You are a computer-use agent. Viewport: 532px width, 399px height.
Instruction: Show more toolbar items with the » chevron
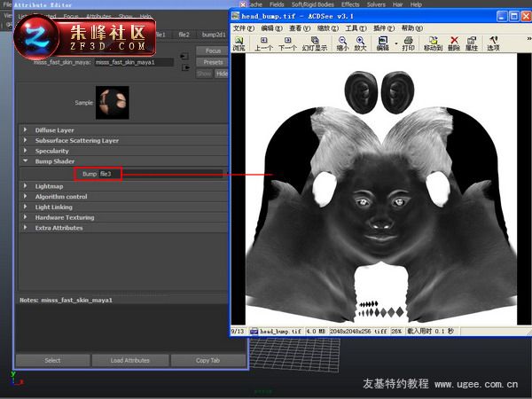click(x=529, y=39)
